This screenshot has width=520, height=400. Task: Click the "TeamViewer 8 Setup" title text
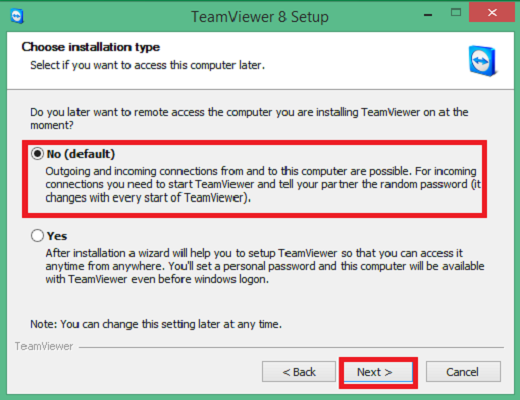[260, 16]
